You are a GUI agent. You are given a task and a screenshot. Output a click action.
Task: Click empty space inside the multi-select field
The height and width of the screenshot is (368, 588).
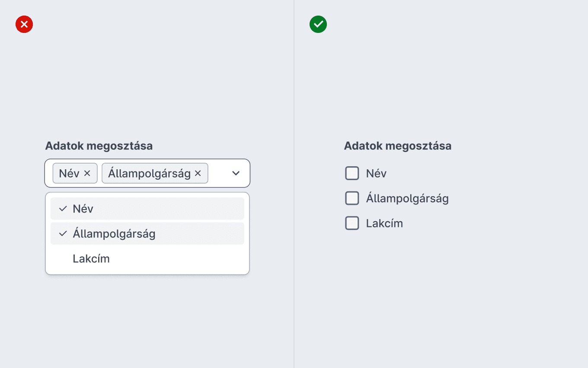click(x=219, y=173)
